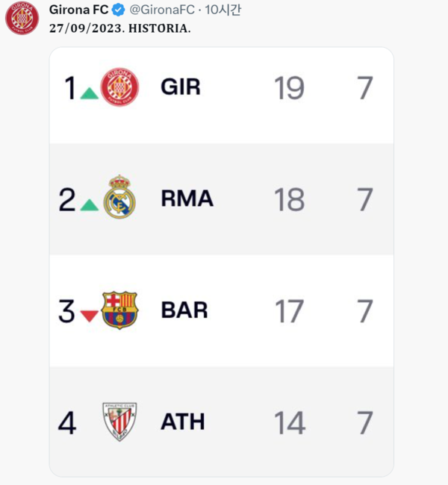
Task: Click red down arrow beside Barcelona
Action: 89,316
